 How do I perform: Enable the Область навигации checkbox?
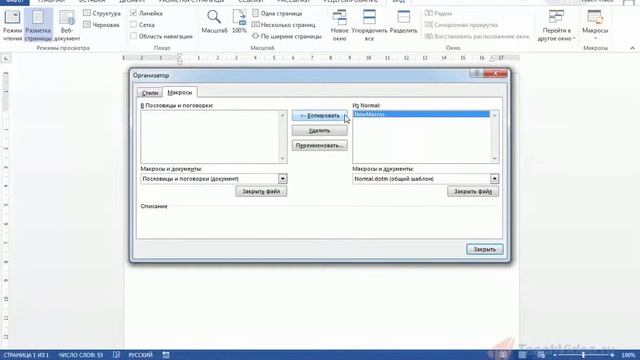[x=133, y=36]
